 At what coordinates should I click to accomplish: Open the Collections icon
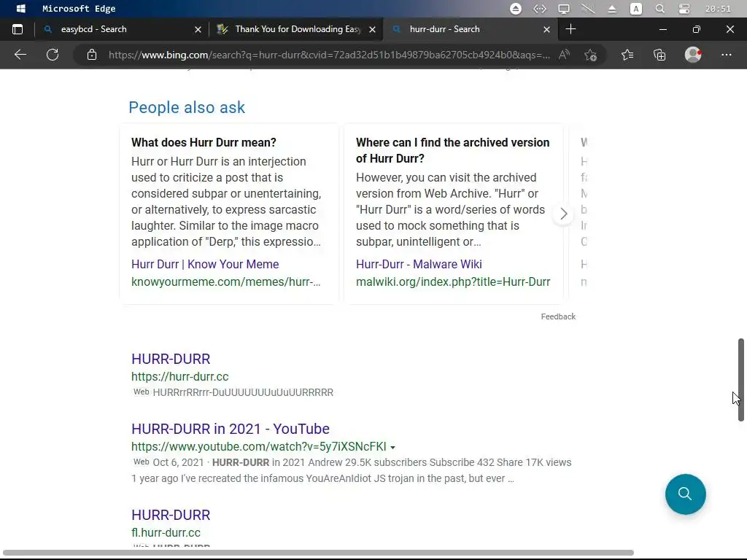coord(659,55)
